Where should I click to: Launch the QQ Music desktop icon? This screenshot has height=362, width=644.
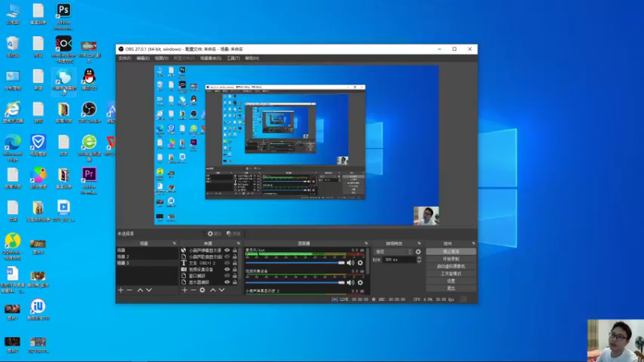pyautogui.click(x=13, y=247)
